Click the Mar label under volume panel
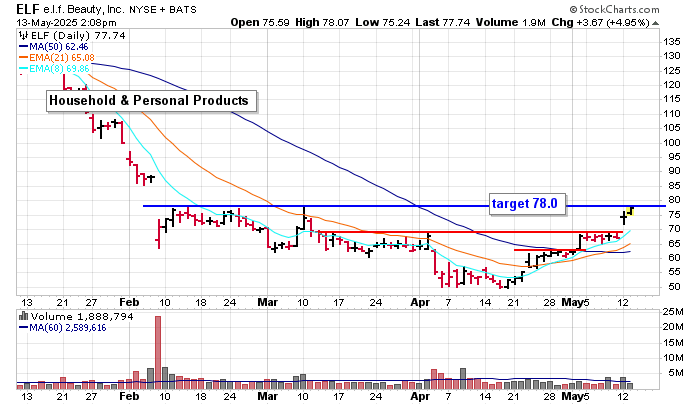Screen dimensions: 700x405 [x=267, y=396]
